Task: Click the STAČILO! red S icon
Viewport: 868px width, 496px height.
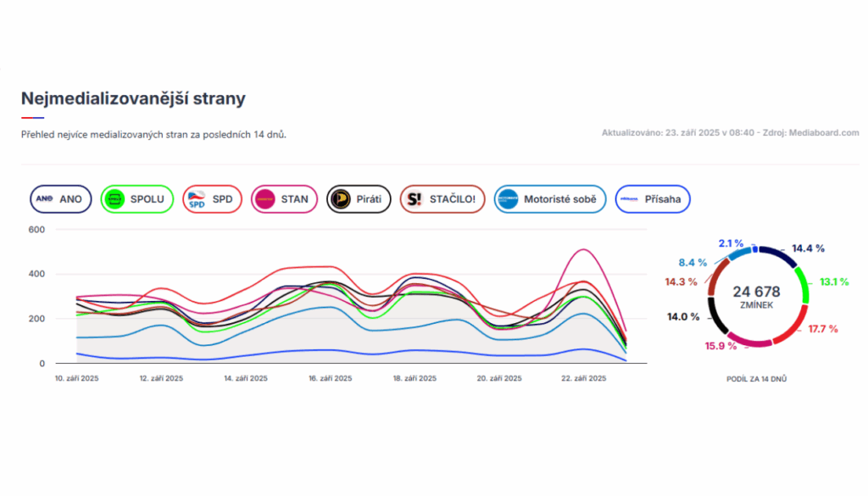Action: point(415,200)
